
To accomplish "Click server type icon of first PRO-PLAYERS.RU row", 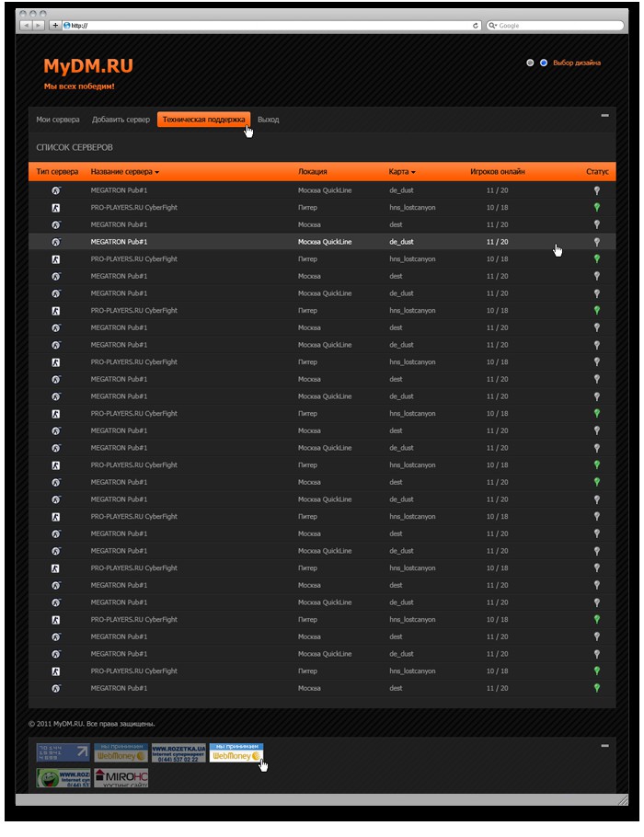I will tap(55, 208).
